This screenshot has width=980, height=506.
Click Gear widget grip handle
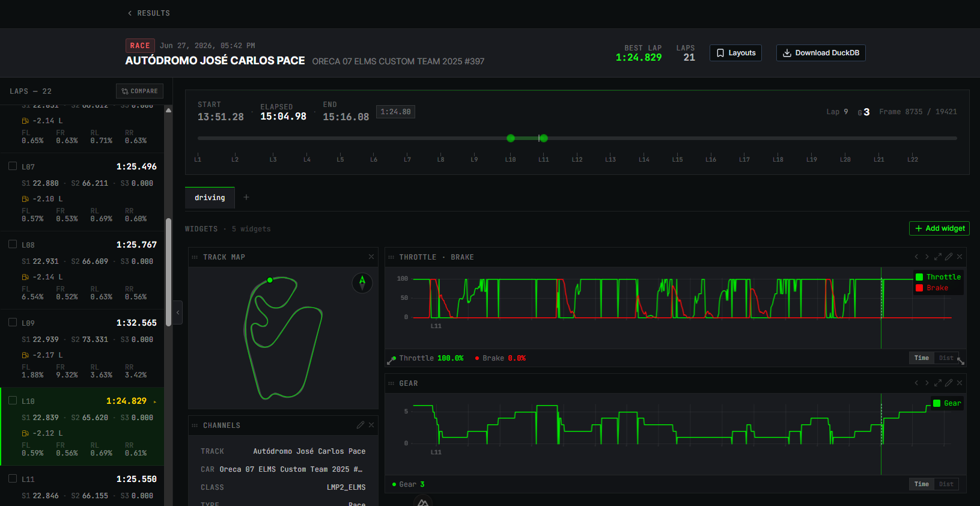tap(391, 383)
